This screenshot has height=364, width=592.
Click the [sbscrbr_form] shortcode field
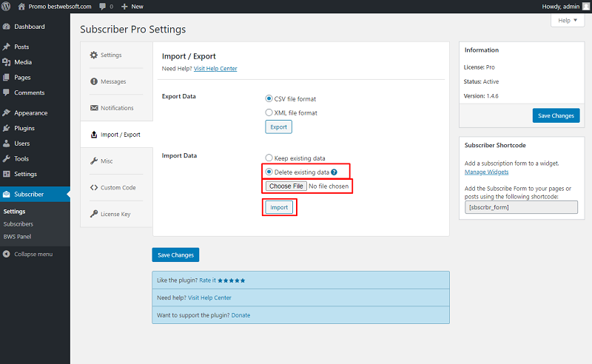coord(521,207)
